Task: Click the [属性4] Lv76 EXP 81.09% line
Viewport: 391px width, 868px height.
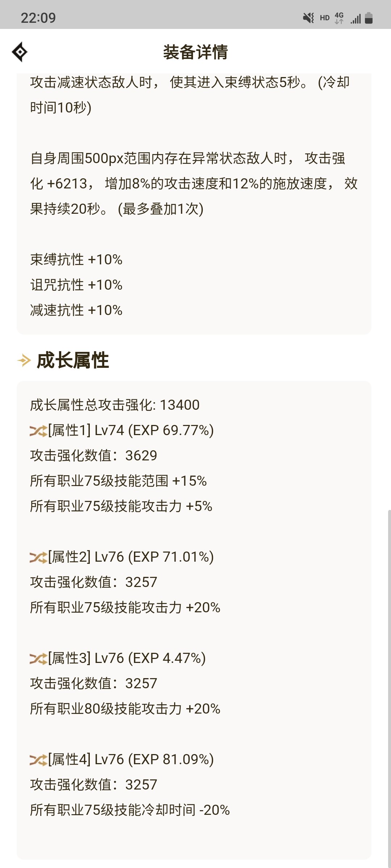Action: tap(131, 759)
